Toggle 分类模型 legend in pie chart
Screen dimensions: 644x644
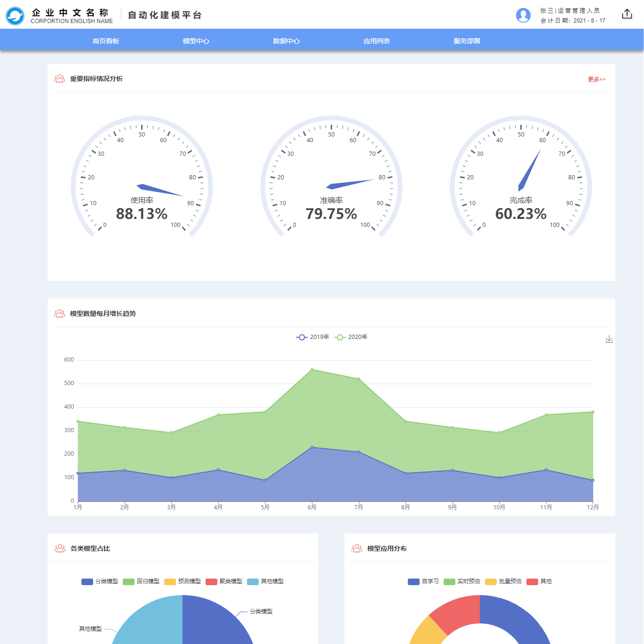100,582
